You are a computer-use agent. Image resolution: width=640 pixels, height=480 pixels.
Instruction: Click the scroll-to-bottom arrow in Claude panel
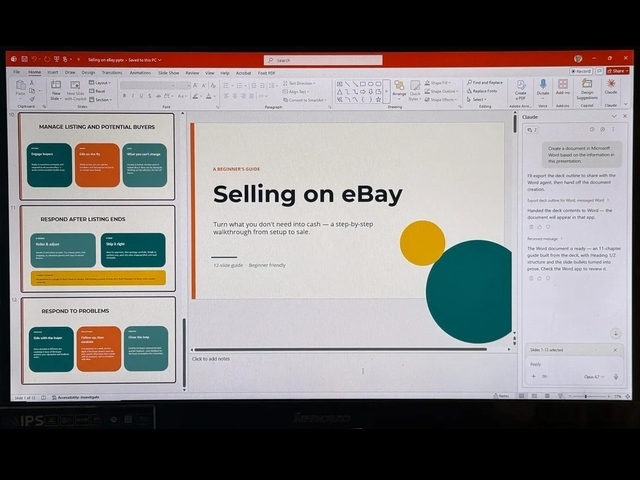(x=616, y=333)
